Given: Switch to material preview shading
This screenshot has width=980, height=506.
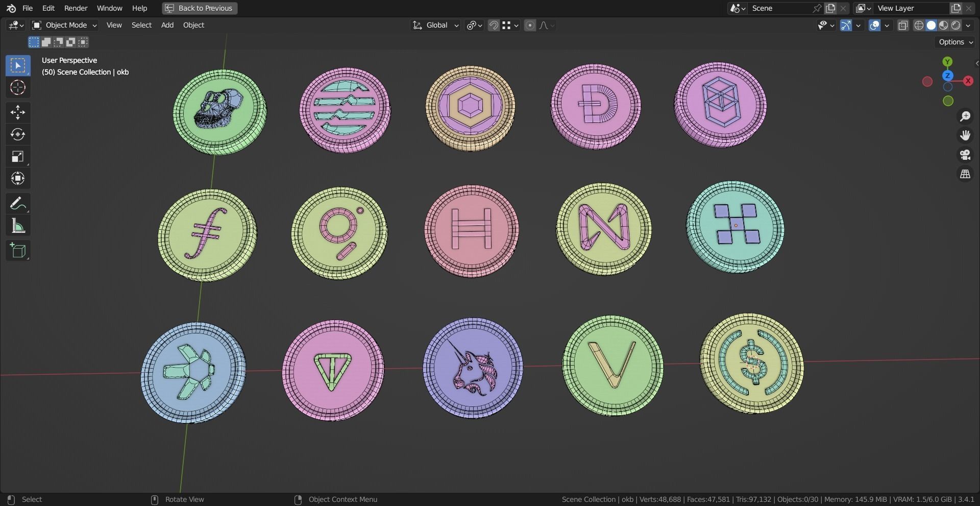Looking at the screenshot, I should tap(943, 25).
